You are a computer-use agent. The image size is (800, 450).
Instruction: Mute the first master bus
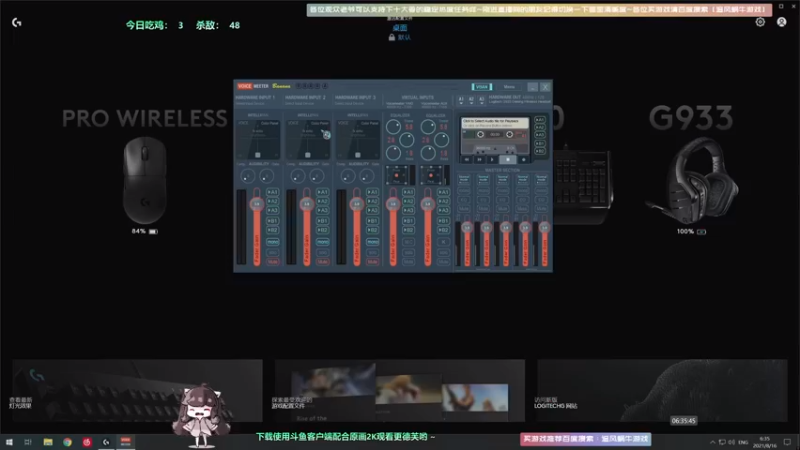[x=464, y=209]
